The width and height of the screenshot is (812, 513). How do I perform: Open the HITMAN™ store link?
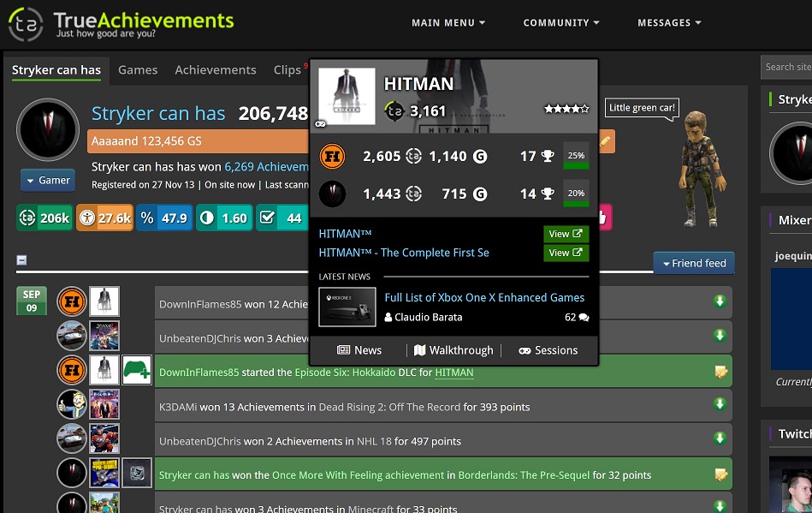coord(346,234)
